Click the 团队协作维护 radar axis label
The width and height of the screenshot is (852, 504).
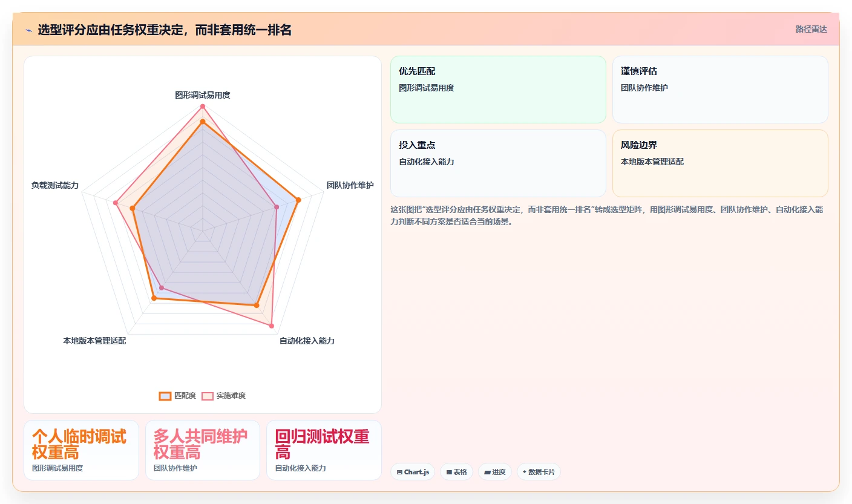pyautogui.click(x=350, y=185)
